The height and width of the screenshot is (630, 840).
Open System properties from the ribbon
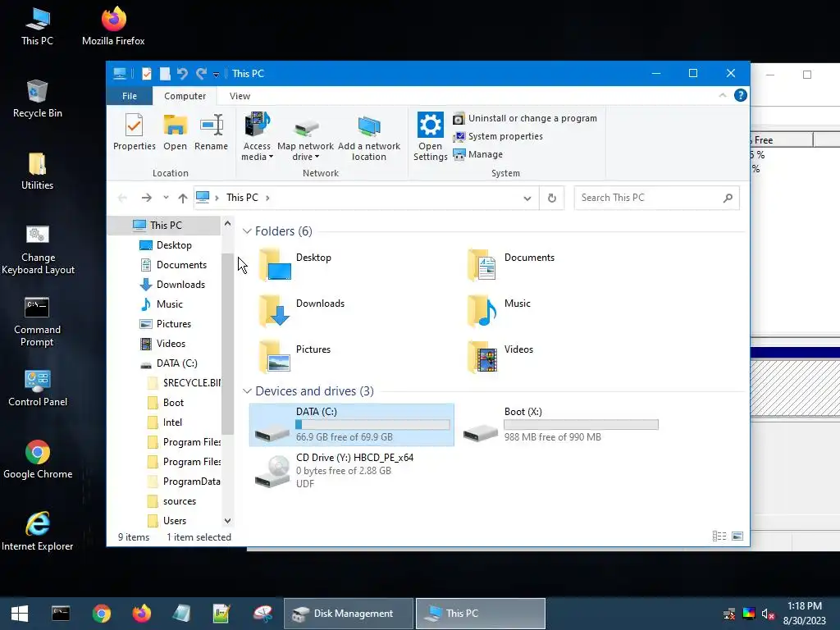tap(498, 137)
